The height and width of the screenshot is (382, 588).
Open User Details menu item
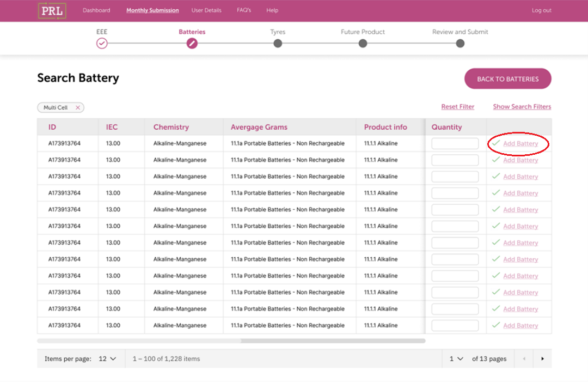pos(206,10)
